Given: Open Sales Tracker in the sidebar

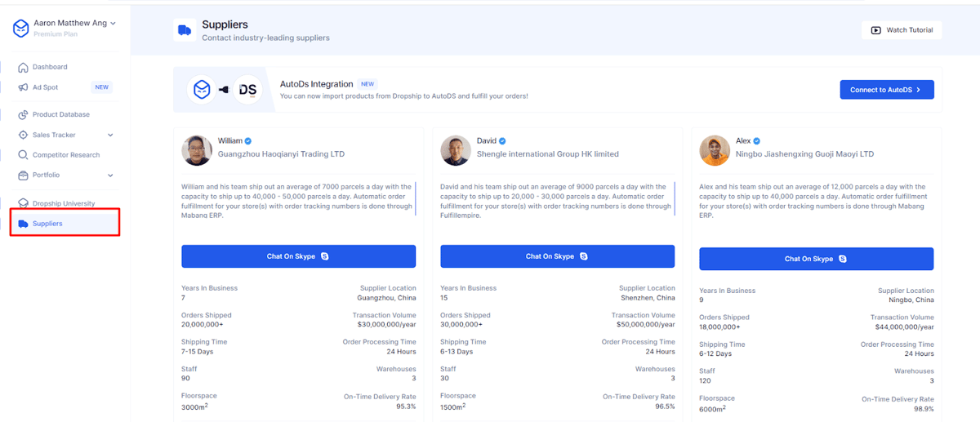Looking at the screenshot, I should pos(54,135).
